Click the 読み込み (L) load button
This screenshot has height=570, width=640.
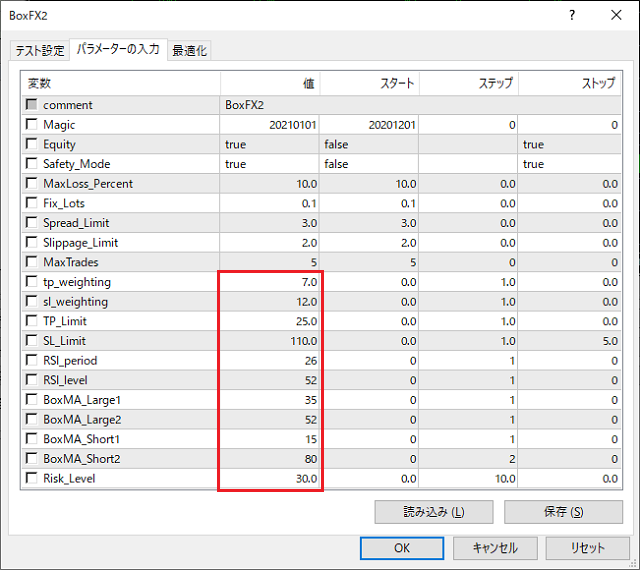click(434, 512)
